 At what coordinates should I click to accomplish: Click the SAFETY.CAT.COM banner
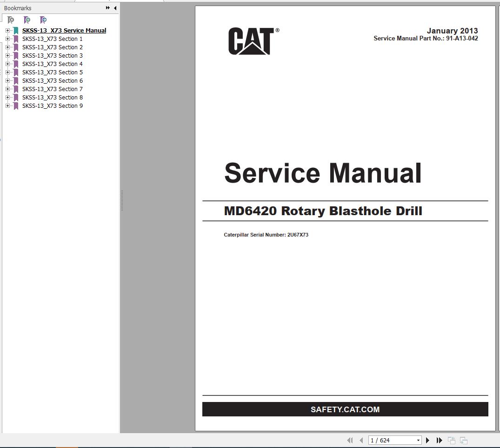[x=345, y=409]
